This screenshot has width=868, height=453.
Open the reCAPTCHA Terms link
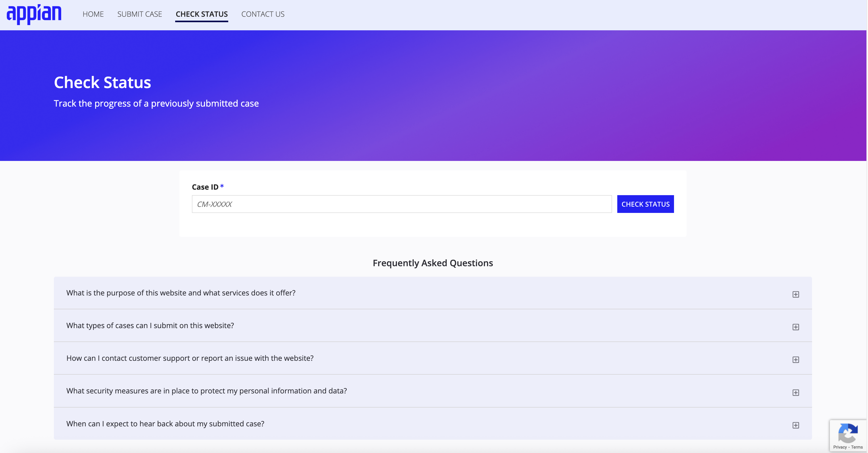click(857, 447)
